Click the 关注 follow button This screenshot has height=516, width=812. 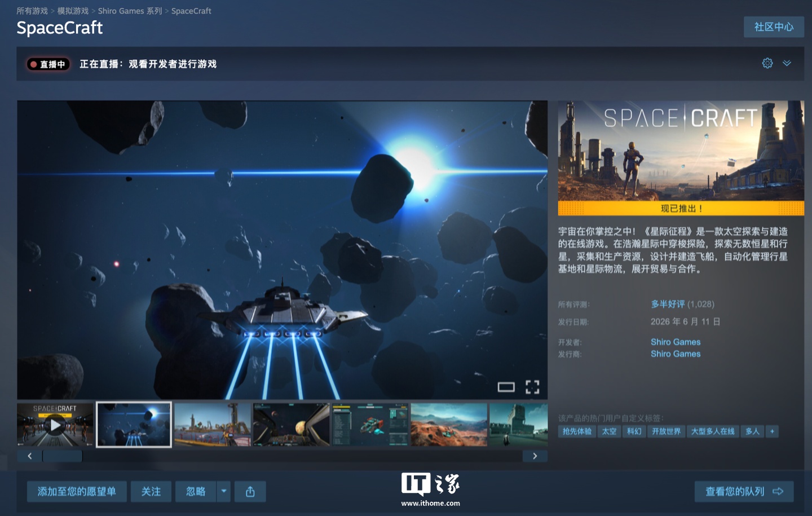(x=151, y=492)
